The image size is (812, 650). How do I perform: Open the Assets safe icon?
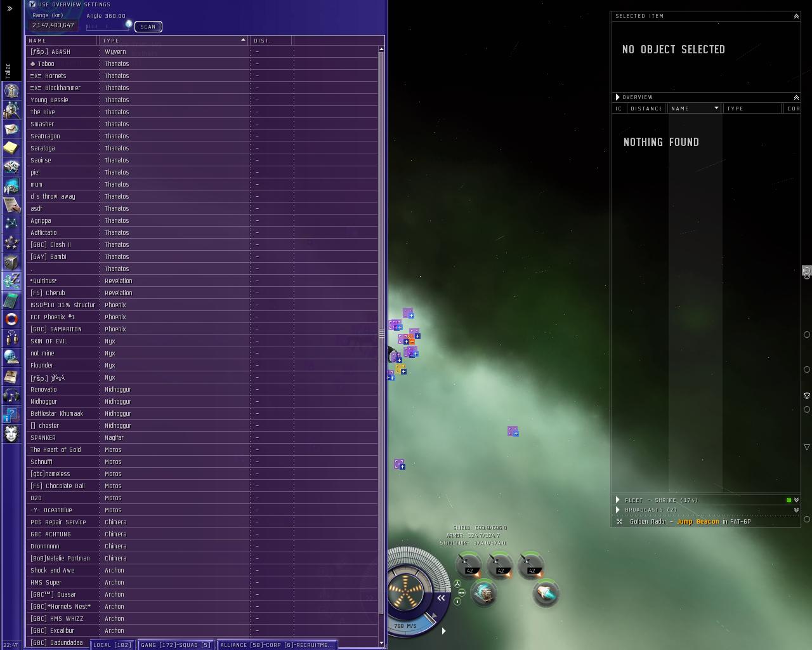click(11, 262)
